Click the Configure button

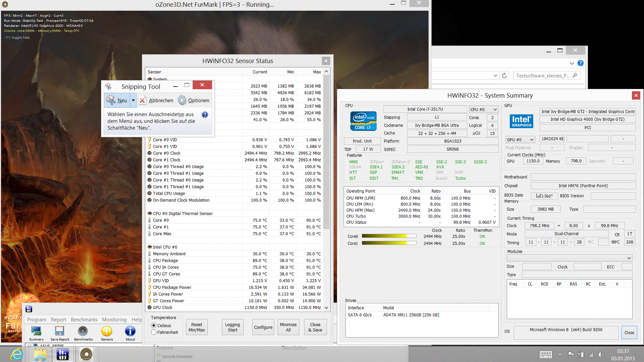pos(263,327)
